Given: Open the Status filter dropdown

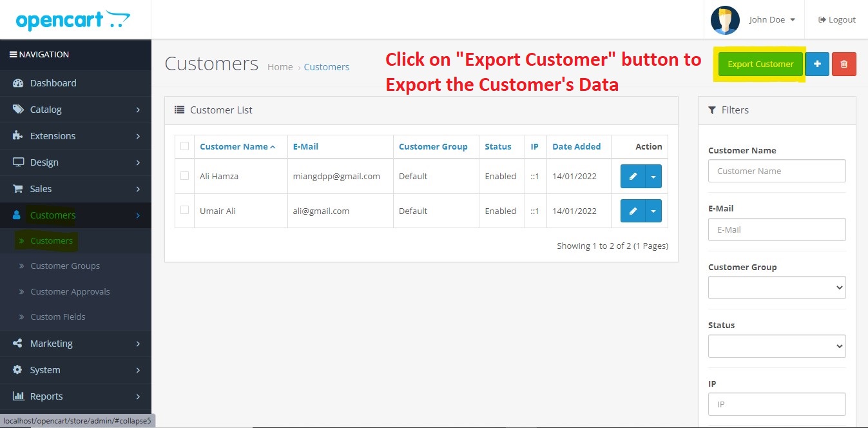Looking at the screenshot, I should point(776,346).
